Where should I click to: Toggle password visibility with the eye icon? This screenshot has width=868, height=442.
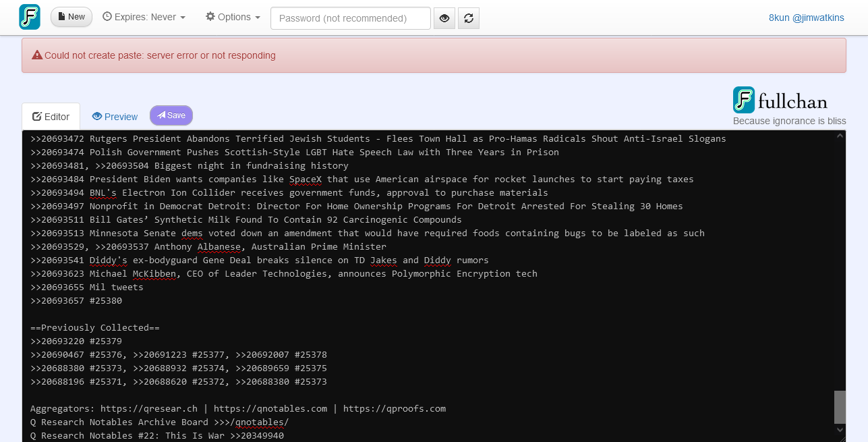click(444, 18)
